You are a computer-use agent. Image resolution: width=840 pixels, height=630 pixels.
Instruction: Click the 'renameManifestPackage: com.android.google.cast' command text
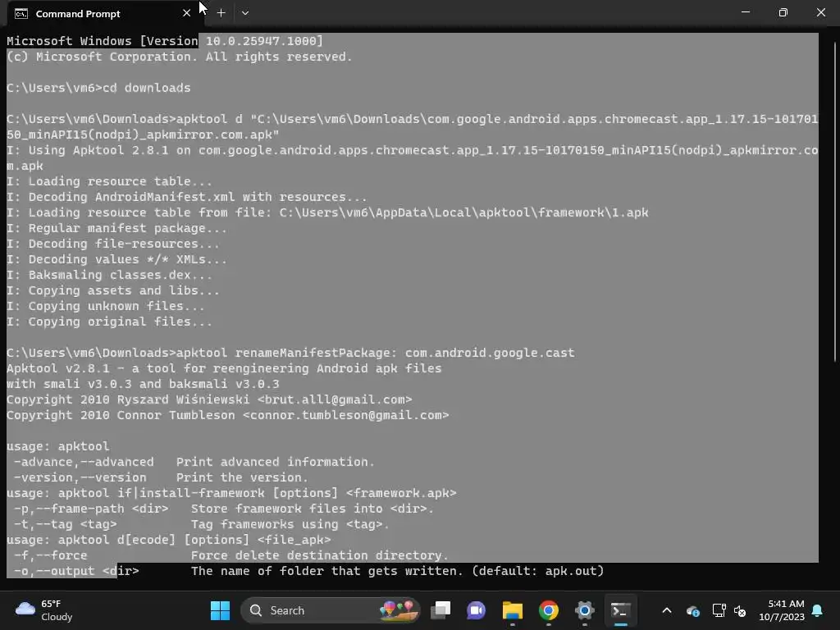pos(404,353)
